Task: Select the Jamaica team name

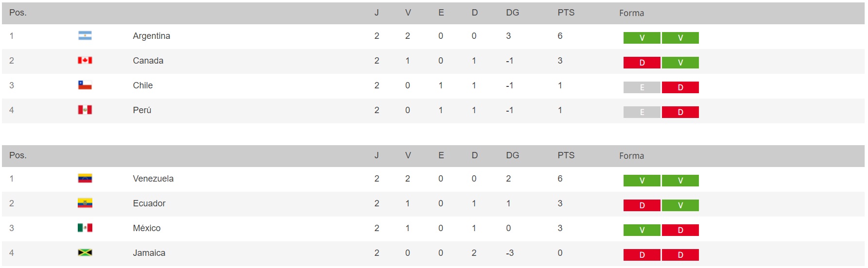Action: pos(149,253)
